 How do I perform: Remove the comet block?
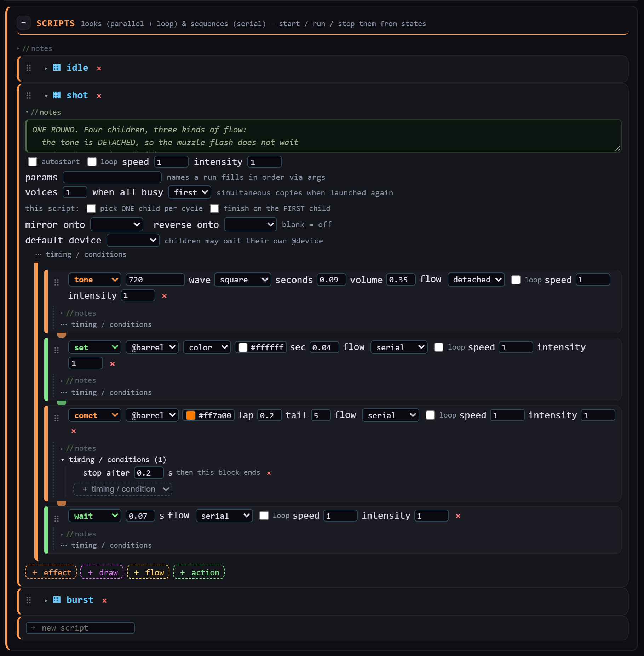pos(74,431)
